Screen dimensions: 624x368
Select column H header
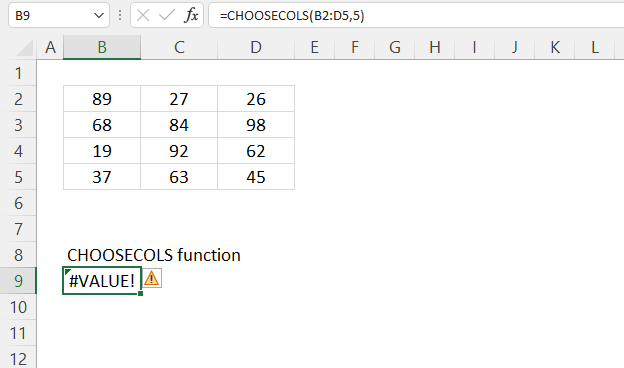pos(435,48)
